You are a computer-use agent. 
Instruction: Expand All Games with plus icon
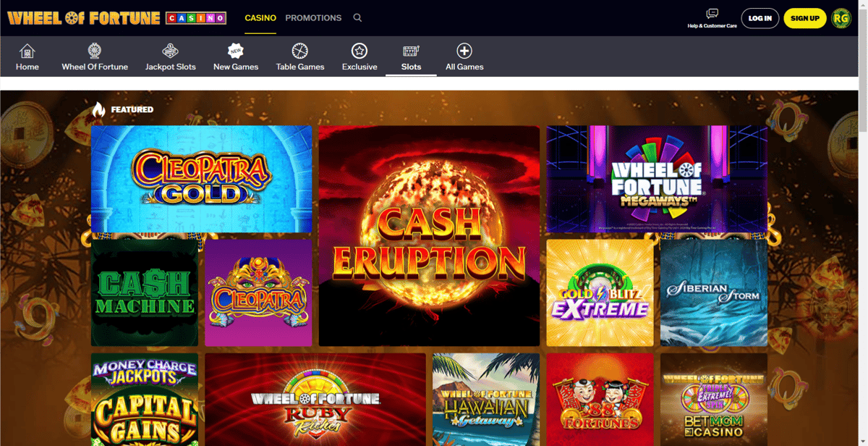464,51
